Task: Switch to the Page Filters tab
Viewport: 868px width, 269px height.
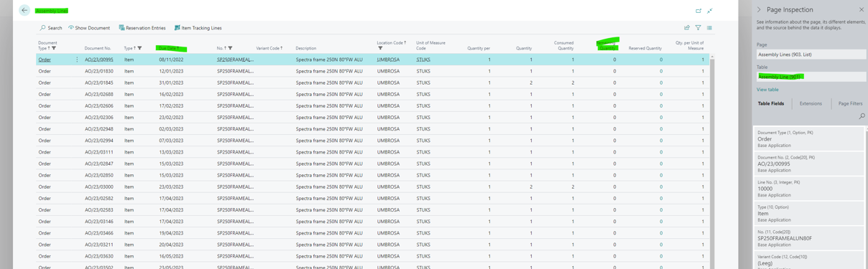Action: click(x=850, y=103)
